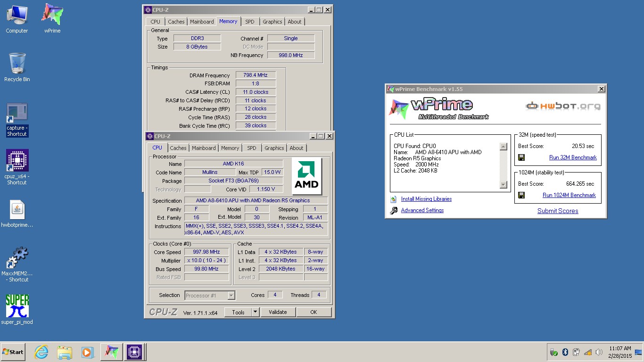Click the Start button
The height and width of the screenshot is (362, 644).
click(13, 352)
